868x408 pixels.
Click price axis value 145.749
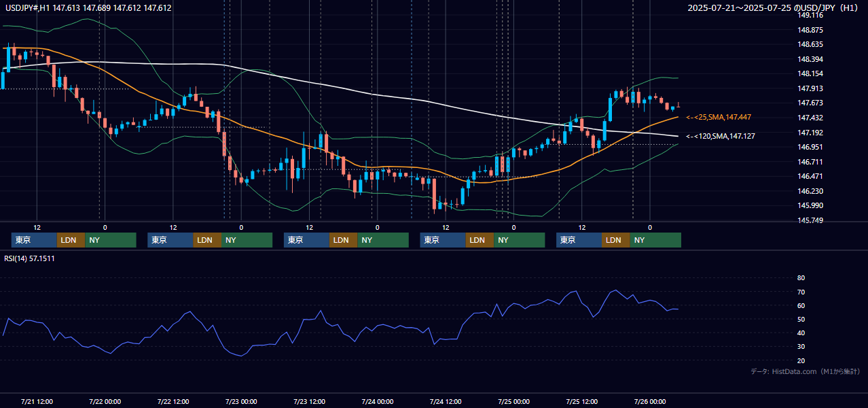coord(811,220)
